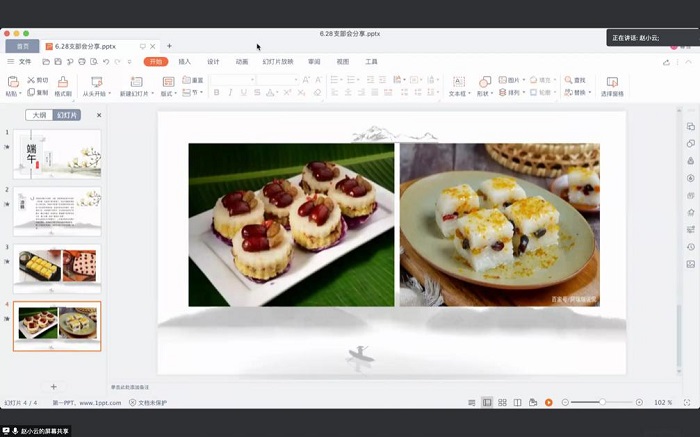Open the File (文件) menu
700x437 pixels.
point(20,61)
